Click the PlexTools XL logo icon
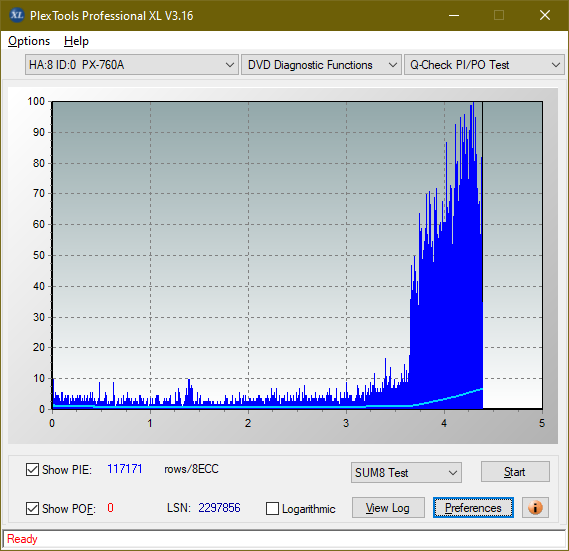The height and width of the screenshot is (551, 569). coord(17,15)
